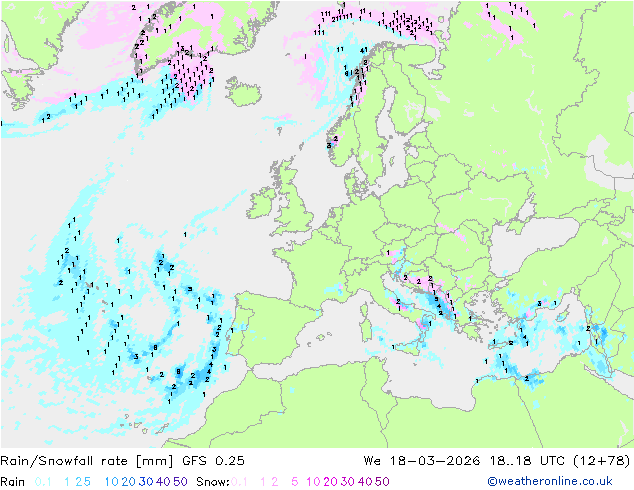Click the date "We 18-03-2026"
The image size is (634, 490).
click(x=422, y=461)
